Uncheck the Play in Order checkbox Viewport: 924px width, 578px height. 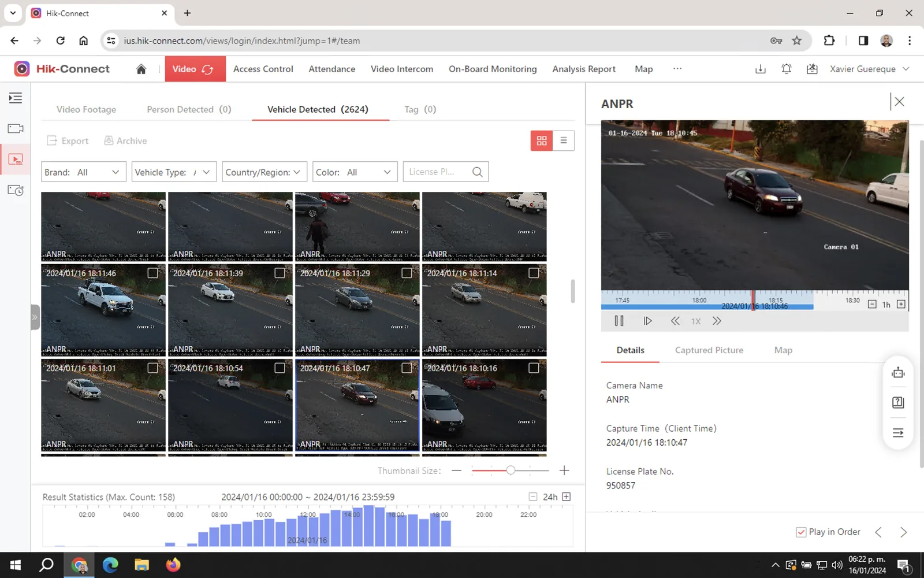click(x=801, y=532)
